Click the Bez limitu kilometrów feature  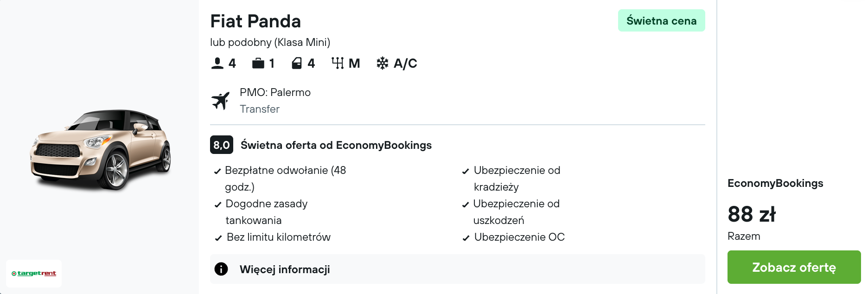[x=278, y=237]
